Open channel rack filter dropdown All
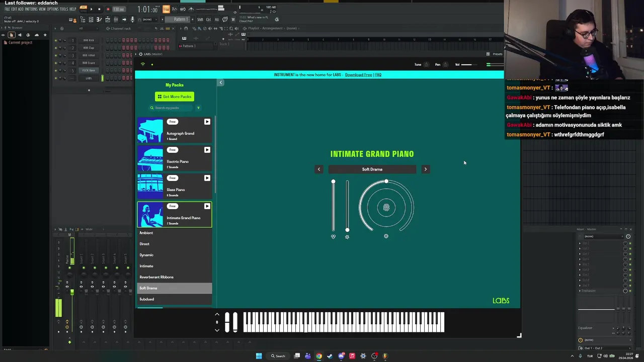644x362 pixels. point(88,29)
